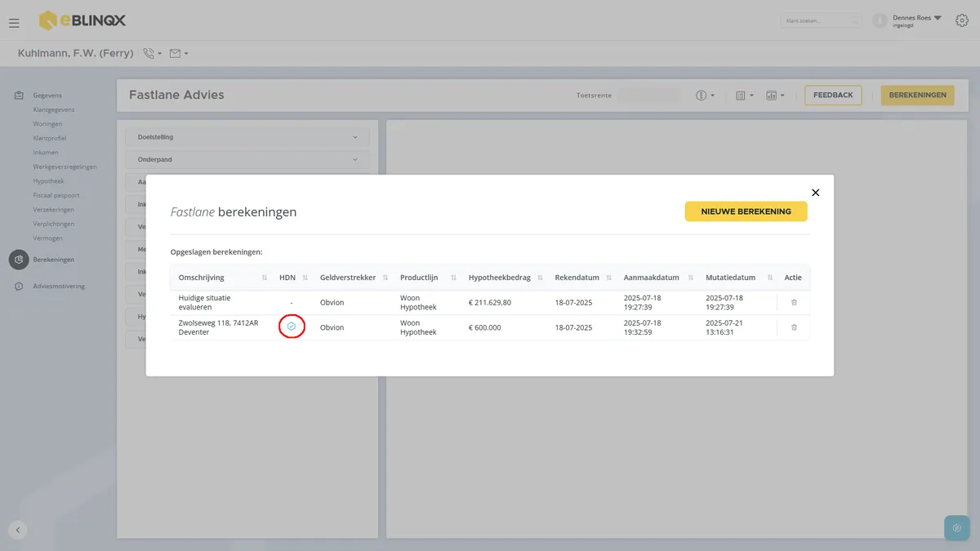
Task: Sort table by Omschrijving column
Action: 265,278
